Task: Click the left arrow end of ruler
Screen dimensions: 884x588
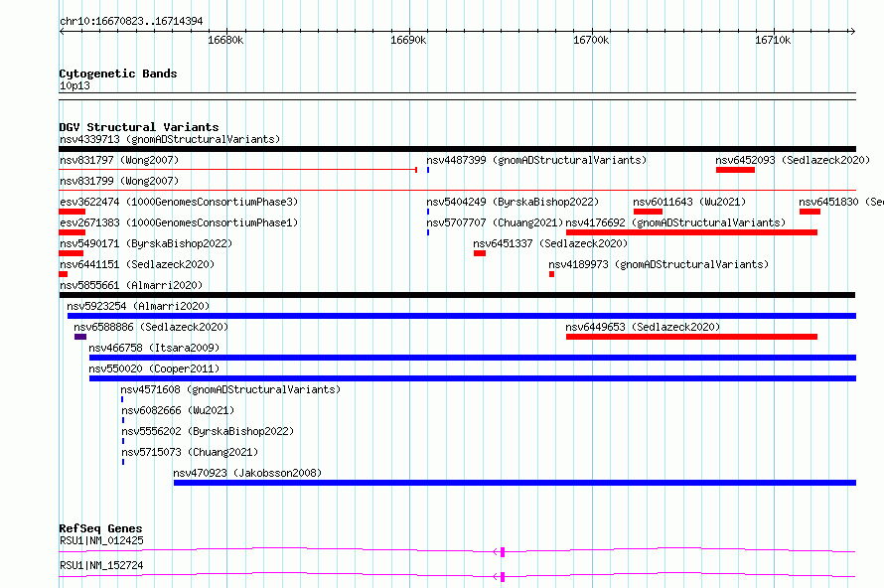Action: pyautogui.click(x=62, y=31)
